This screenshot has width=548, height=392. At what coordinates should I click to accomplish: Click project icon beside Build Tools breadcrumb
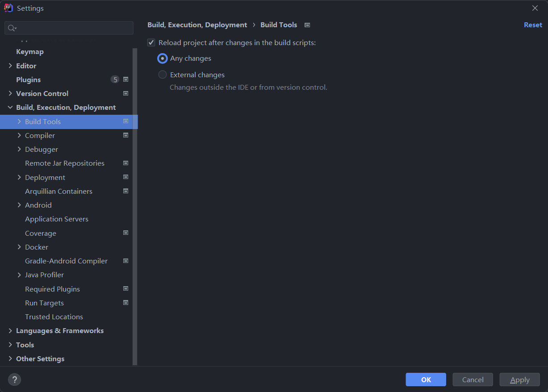coord(307,25)
